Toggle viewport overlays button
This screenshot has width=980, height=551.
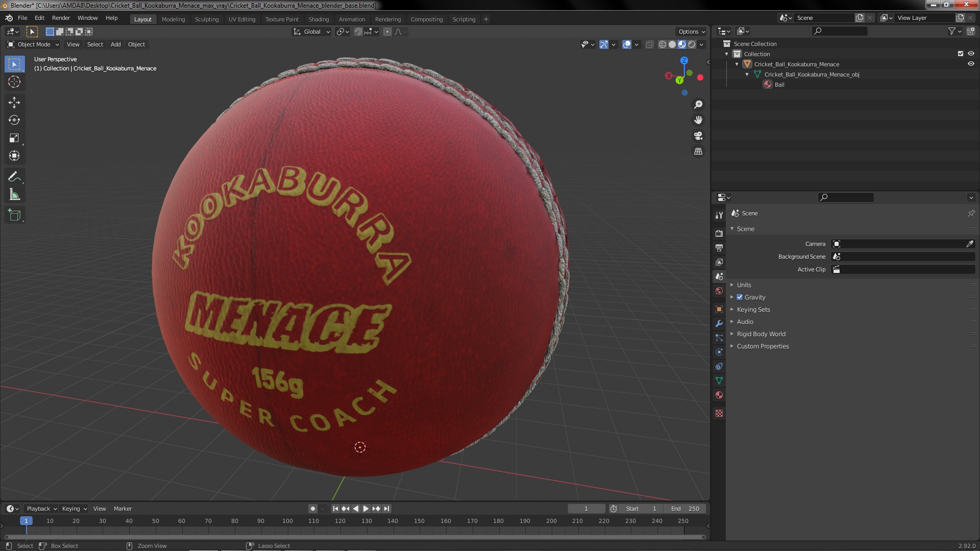[627, 44]
